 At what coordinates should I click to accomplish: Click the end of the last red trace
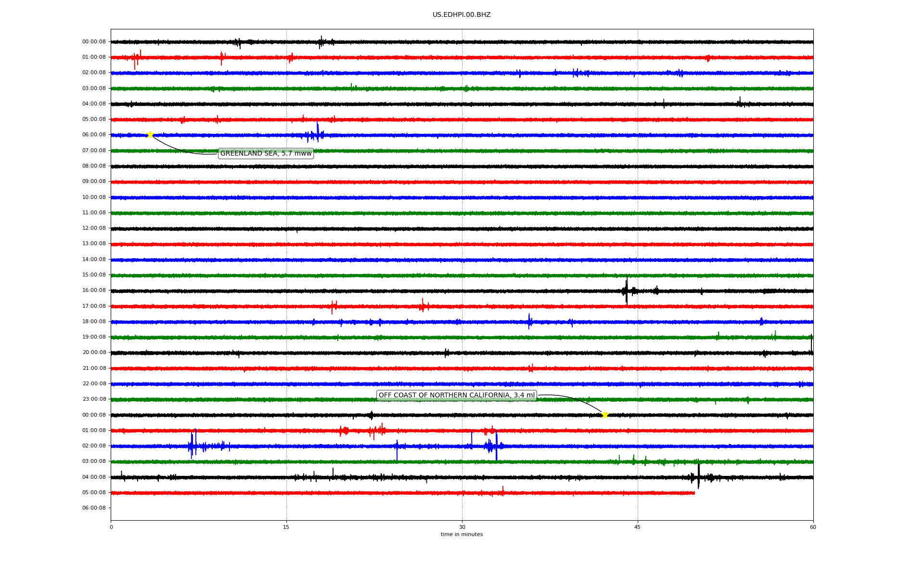click(x=694, y=493)
